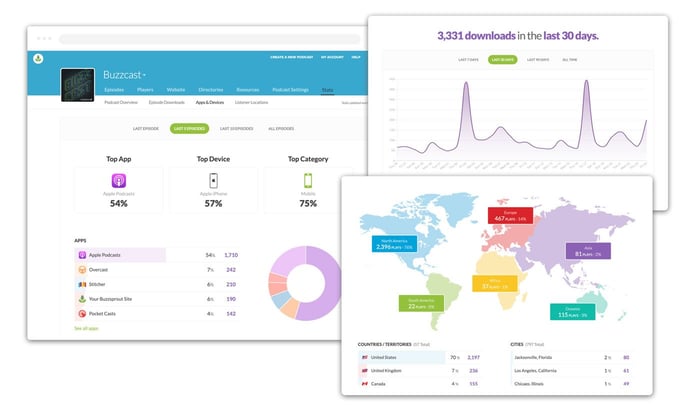Screen dimensions: 694x406
Task: Click the Overcast row label
Action: click(98, 270)
